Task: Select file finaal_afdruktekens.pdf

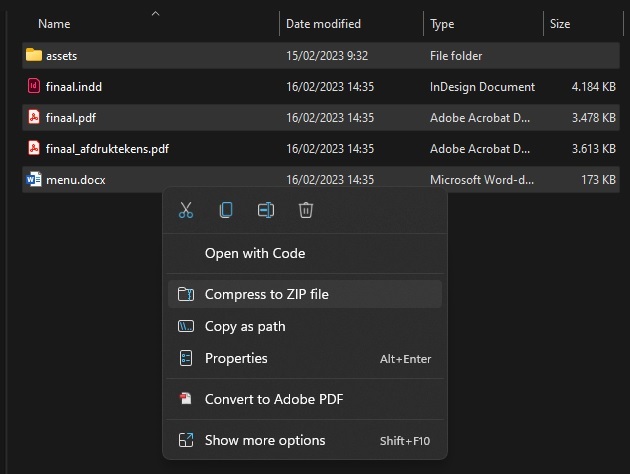Action: pyautogui.click(x=107, y=149)
